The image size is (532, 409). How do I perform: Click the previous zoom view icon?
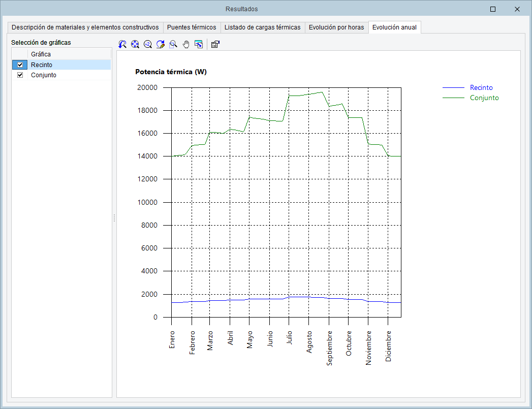[x=122, y=45]
